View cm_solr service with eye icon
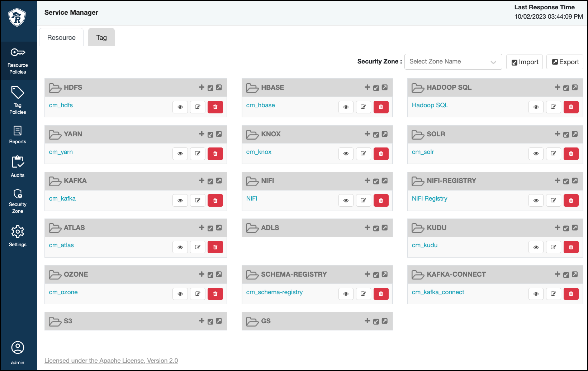This screenshot has height=371, width=588. point(536,154)
